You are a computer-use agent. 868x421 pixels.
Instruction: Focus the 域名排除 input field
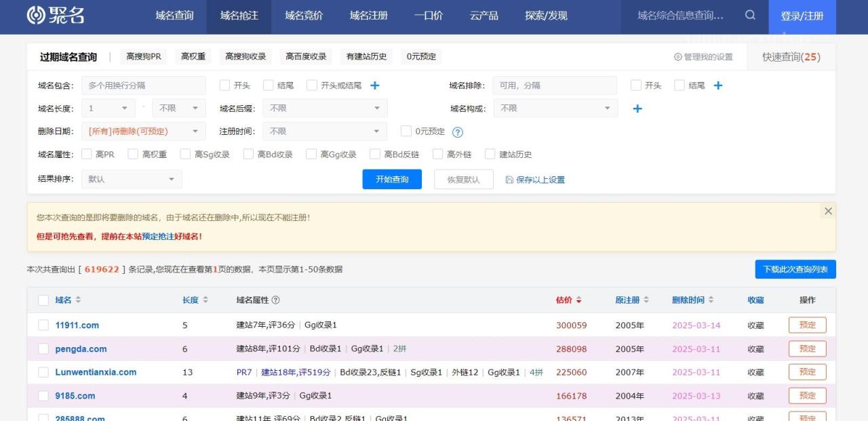[x=555, y=85]
